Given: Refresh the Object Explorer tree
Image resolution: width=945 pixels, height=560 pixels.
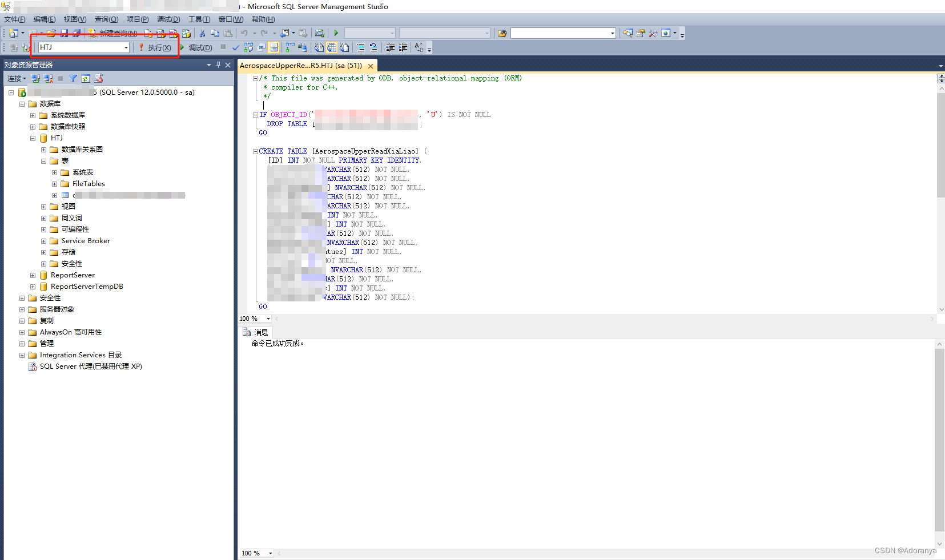Looking at the screenshot, I should click(86, 78).
